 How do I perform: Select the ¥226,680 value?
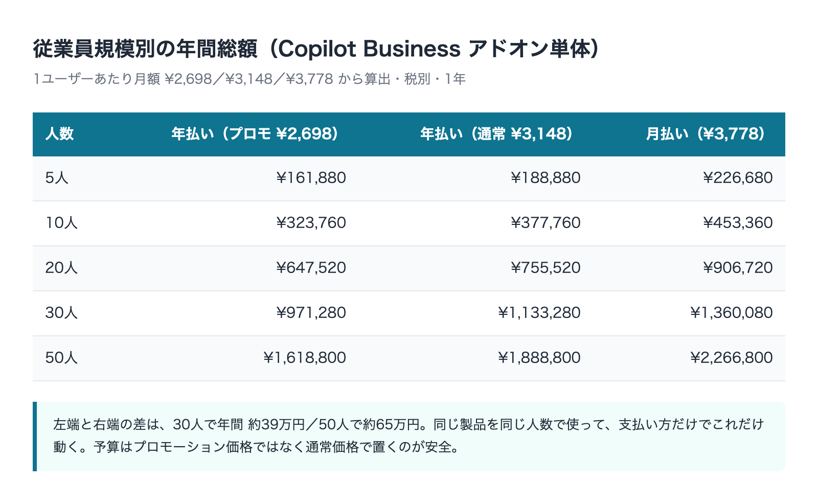(x=738, y=178)
